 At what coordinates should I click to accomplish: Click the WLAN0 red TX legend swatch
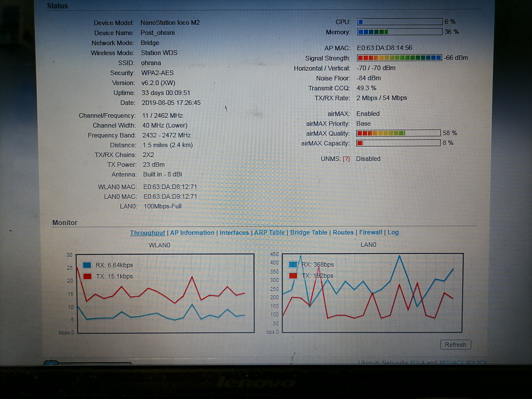[x=87, y=276]
